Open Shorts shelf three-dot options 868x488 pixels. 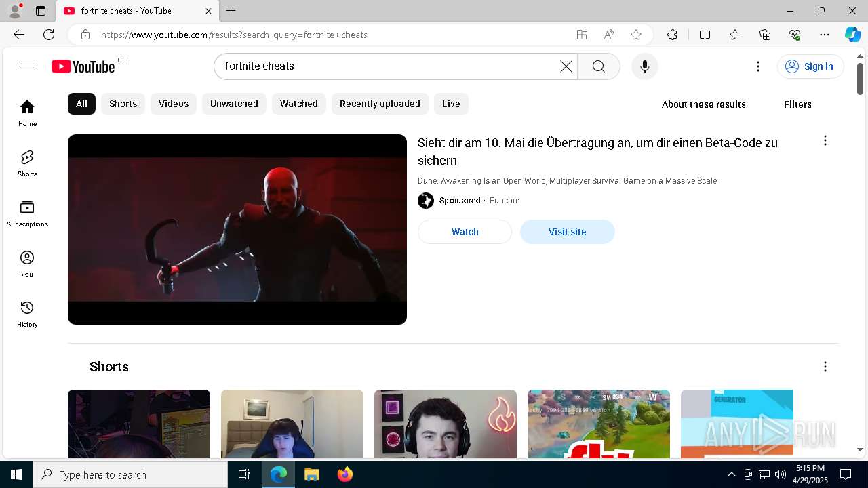click(x=825, y=367)
